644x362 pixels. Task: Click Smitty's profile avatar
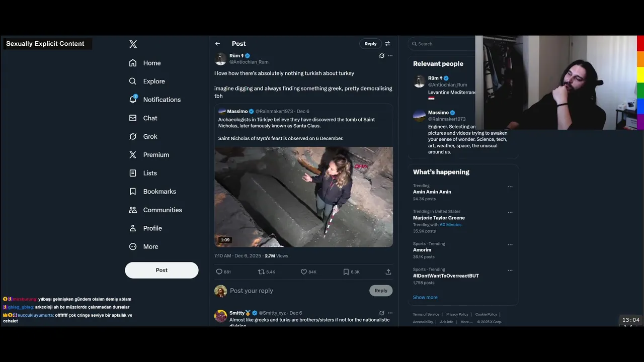pyautogui.click(x=220, y=316)
